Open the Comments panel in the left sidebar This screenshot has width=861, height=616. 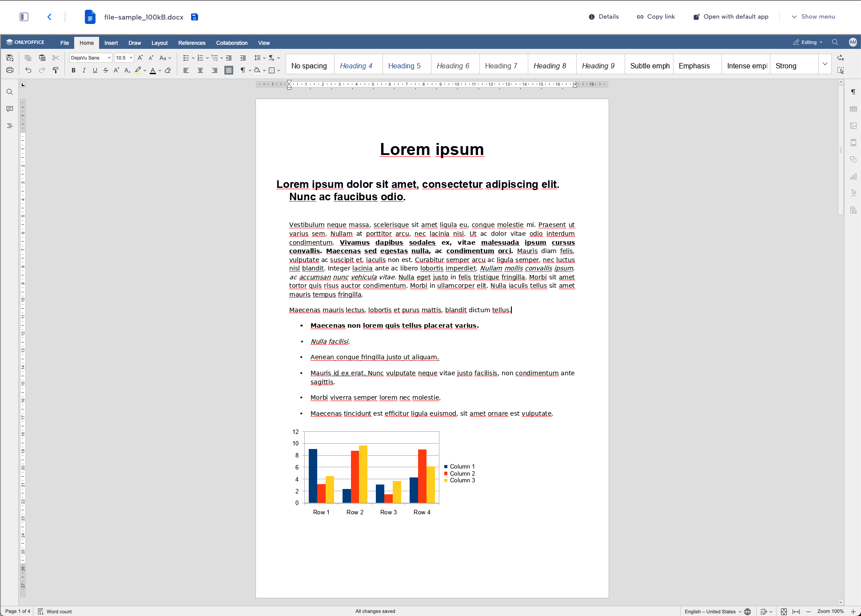10,109
